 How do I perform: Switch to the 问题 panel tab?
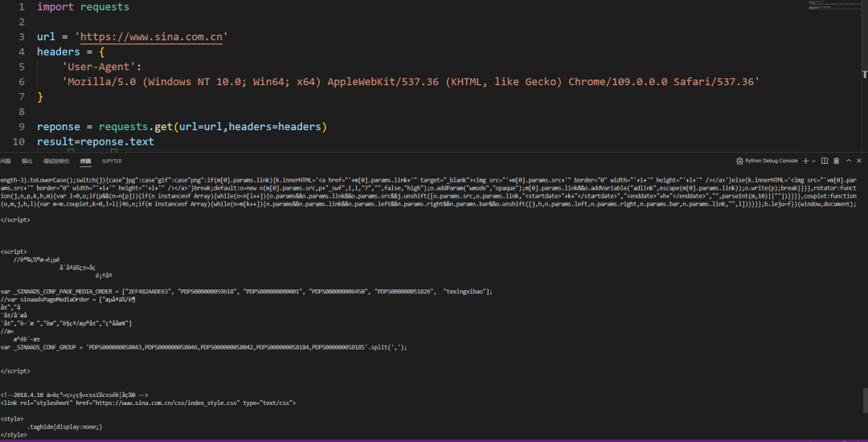[5, 161]
